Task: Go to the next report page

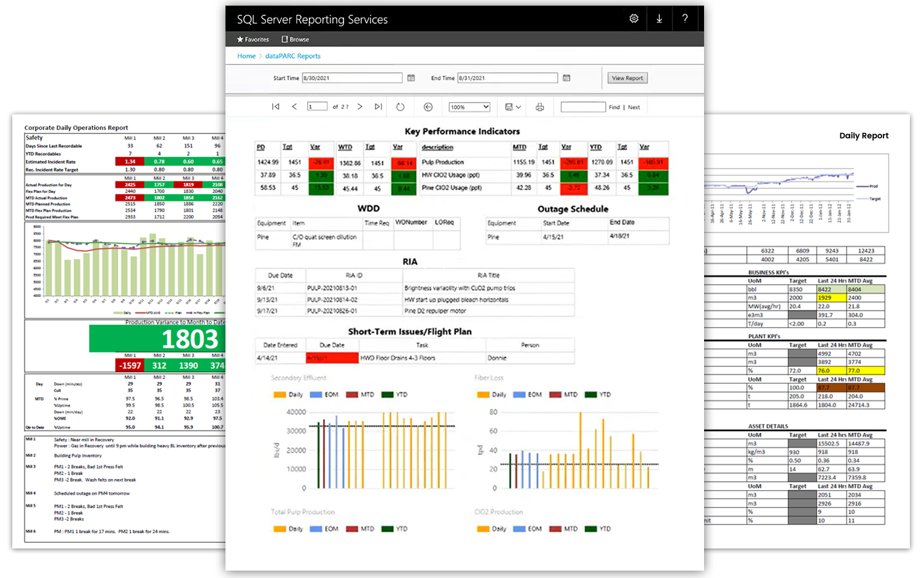Action: coord(359,107)
